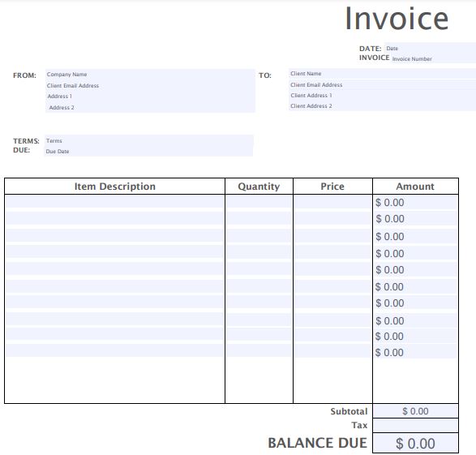Select the Due Date field
The image size is (476, 455).
pyautogui.click(x=148, y=151)
